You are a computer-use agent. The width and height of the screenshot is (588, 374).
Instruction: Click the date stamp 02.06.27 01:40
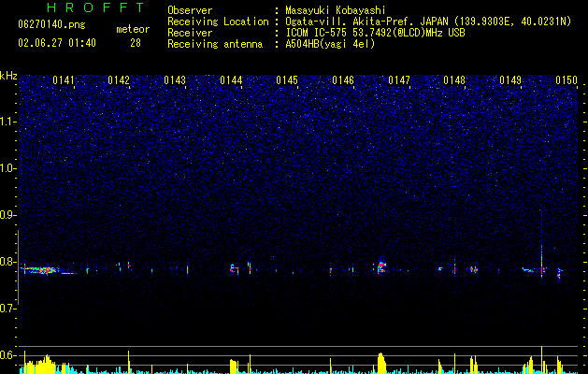(57, 43)
